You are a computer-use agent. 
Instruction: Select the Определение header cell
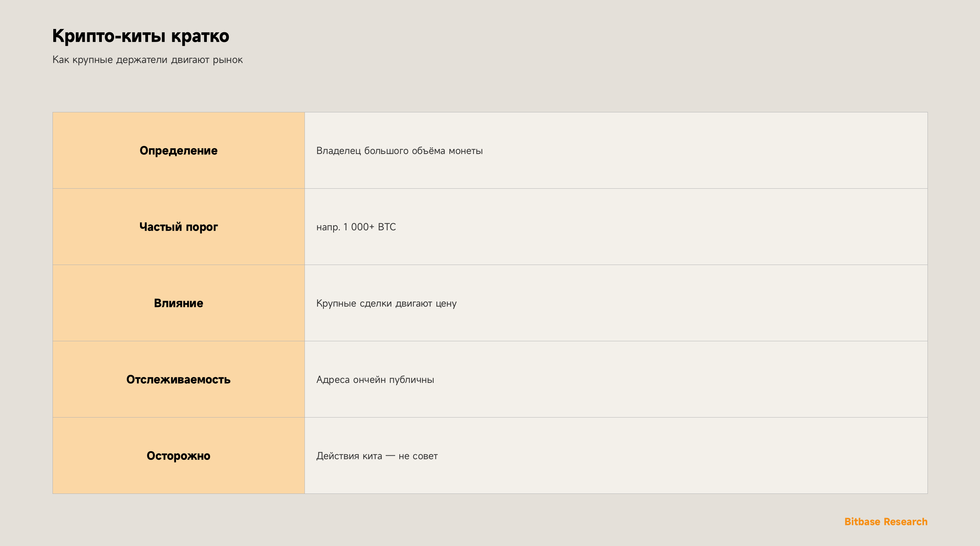[178, 150]
